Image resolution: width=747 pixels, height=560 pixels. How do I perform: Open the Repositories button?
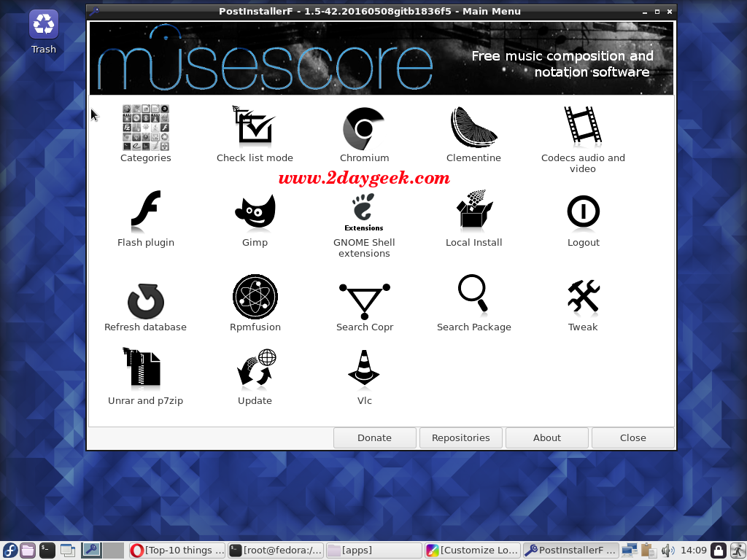(x=461, y=437)
